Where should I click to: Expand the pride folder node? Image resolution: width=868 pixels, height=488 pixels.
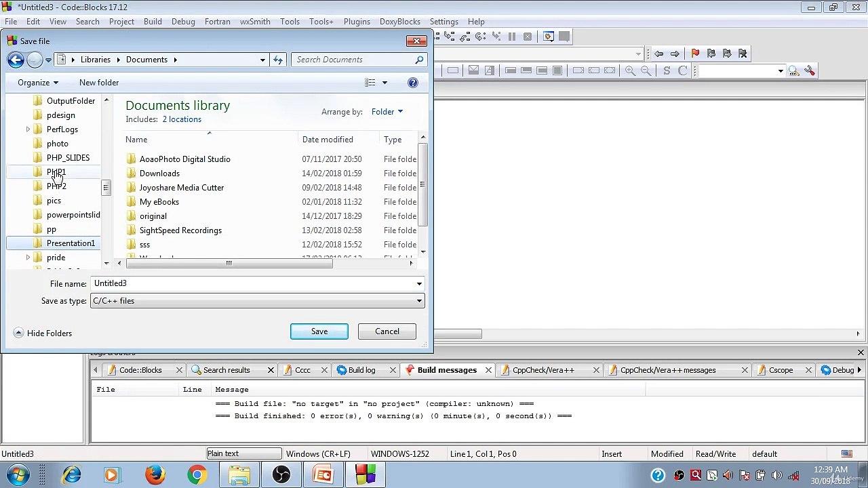[28, 258]
